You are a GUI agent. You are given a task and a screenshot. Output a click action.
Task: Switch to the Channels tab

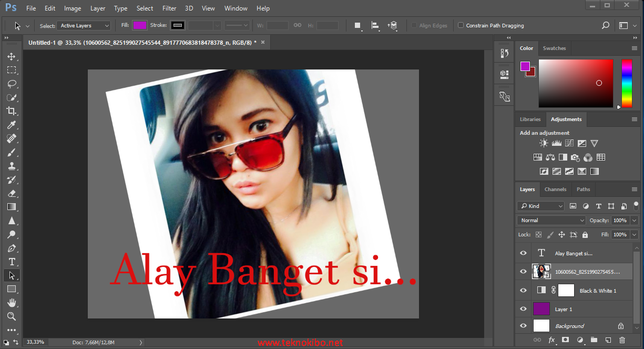click(x=555, y=190)
